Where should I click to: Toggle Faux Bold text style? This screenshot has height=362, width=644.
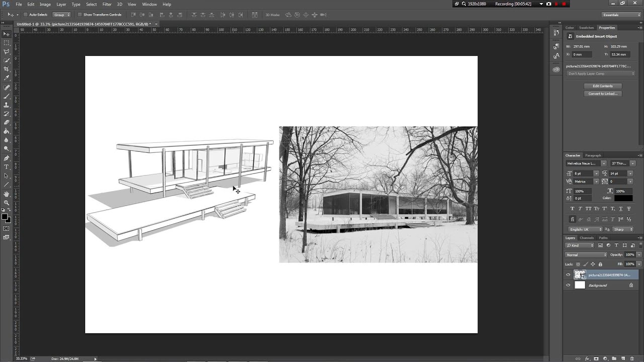572,209
